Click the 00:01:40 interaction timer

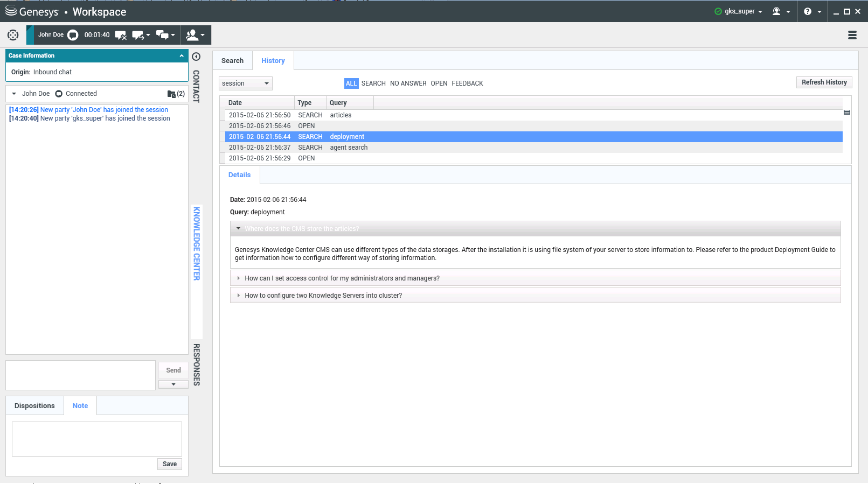coord(97,35)
